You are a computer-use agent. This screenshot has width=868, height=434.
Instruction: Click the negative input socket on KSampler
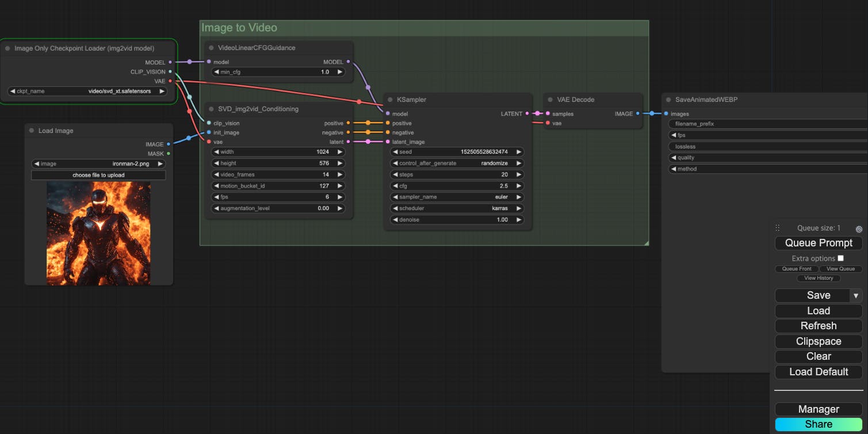point(388,132)
